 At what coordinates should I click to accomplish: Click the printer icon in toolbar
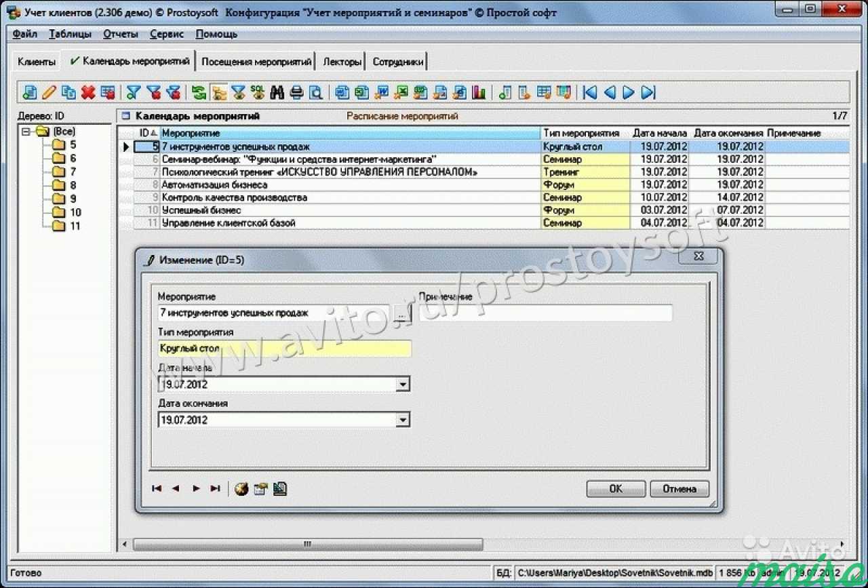coord(296,92)
